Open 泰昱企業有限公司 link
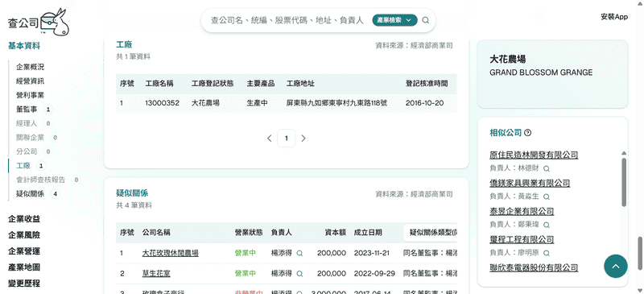Viewport: 644px width, 294px height. click(522, 211)
